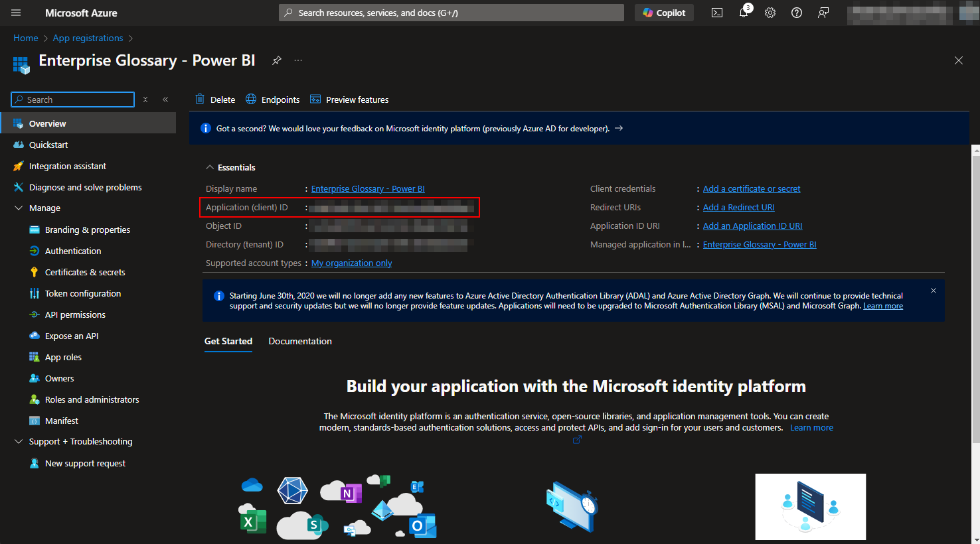Collapse the Essentials section
Viewport: 980px width, 544px height.
pyautogui.click(x=210, y=167)
